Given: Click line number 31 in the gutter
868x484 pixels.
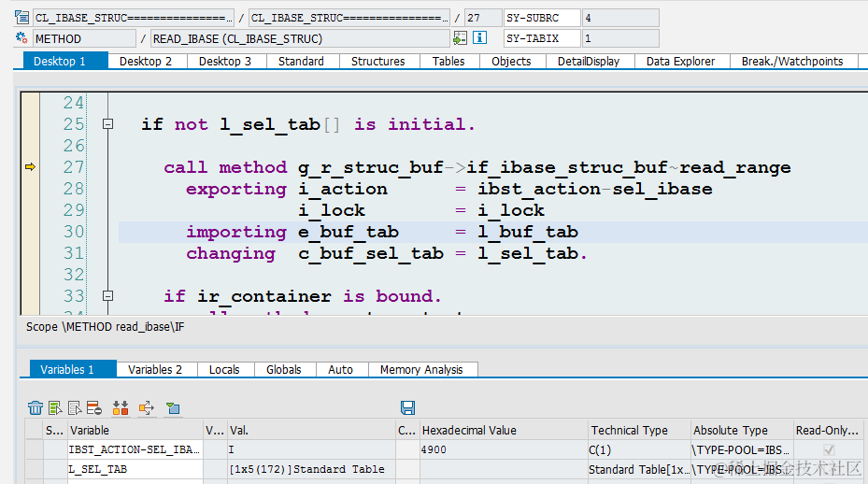Looking at the screenshot, I should (x=74, y=253).
